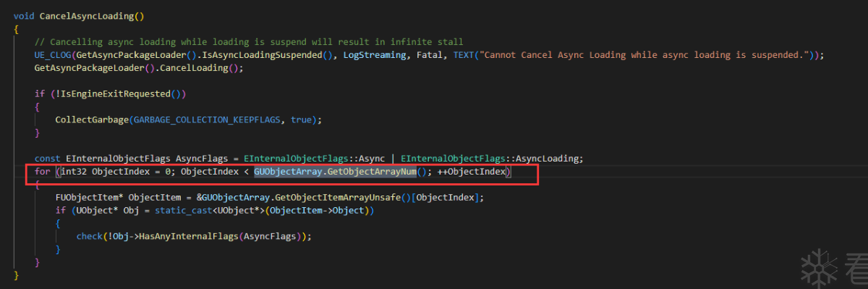Screen dimensions: 868x289
Task: Click the true argument in CollectGarbage
Action: (x=302, y=120)
